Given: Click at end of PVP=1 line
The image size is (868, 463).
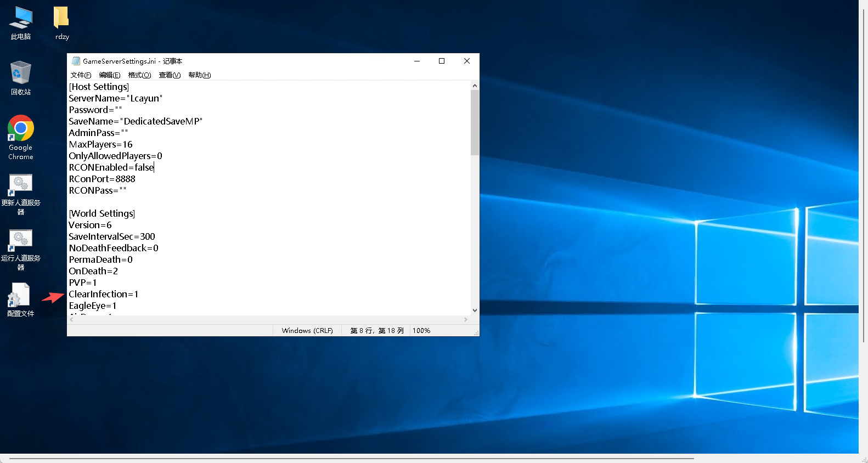Looking at the screenshot, I should (x=97, y=283).
